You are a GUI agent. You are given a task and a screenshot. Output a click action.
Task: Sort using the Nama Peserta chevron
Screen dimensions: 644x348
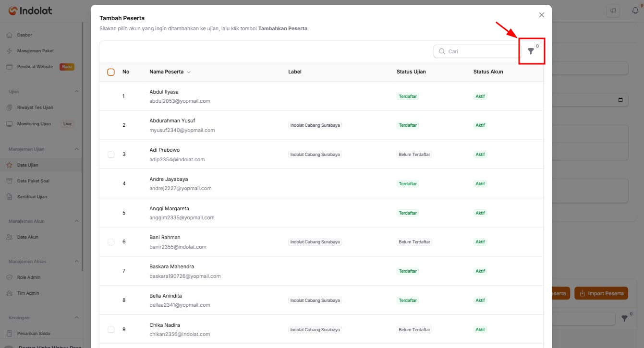(189, 72)
